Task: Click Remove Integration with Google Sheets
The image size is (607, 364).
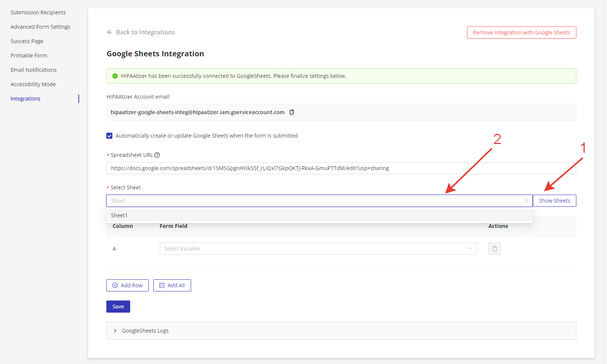Action: tap(521, 33)
